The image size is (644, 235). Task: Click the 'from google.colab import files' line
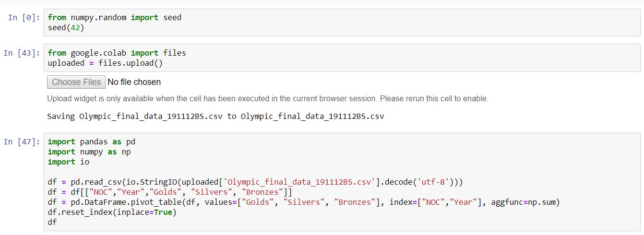pos(117,53)
